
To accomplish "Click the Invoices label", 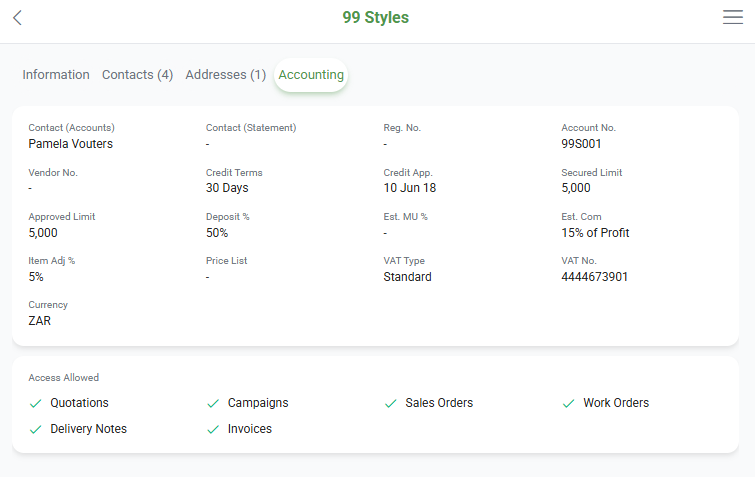I will (250, 429).
